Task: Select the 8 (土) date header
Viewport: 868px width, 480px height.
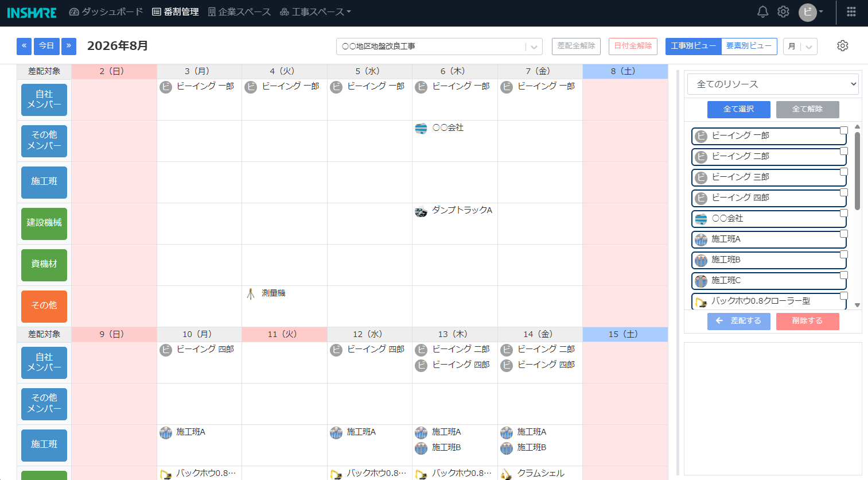Action: point(625,71)
